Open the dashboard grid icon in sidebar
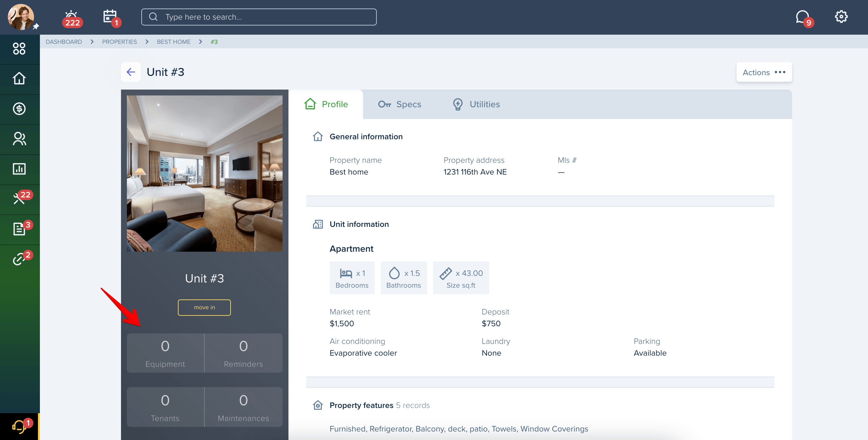Image resolution: width=868 pixels, height=440 pixels. click(19, 48)
